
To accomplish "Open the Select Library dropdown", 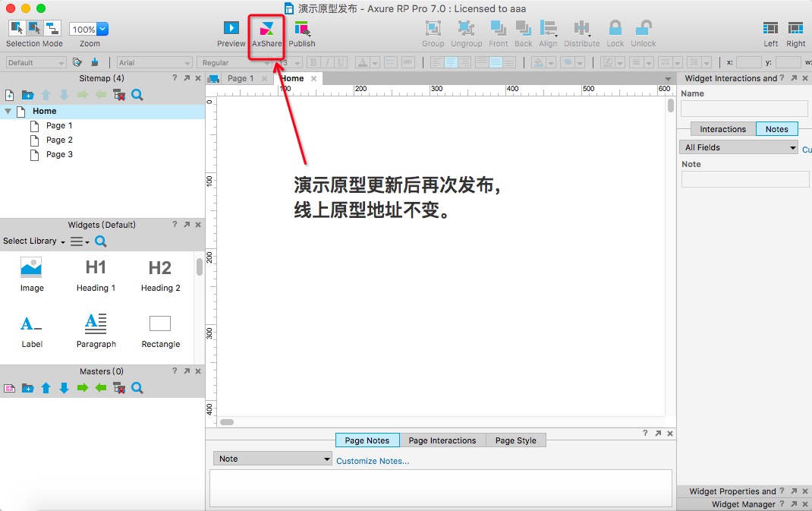I will tap(34, 241).
